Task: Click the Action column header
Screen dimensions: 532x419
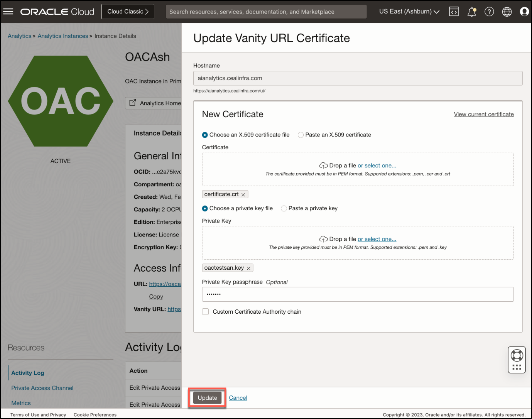Action: pyautogui.click(x=138, y=371)
